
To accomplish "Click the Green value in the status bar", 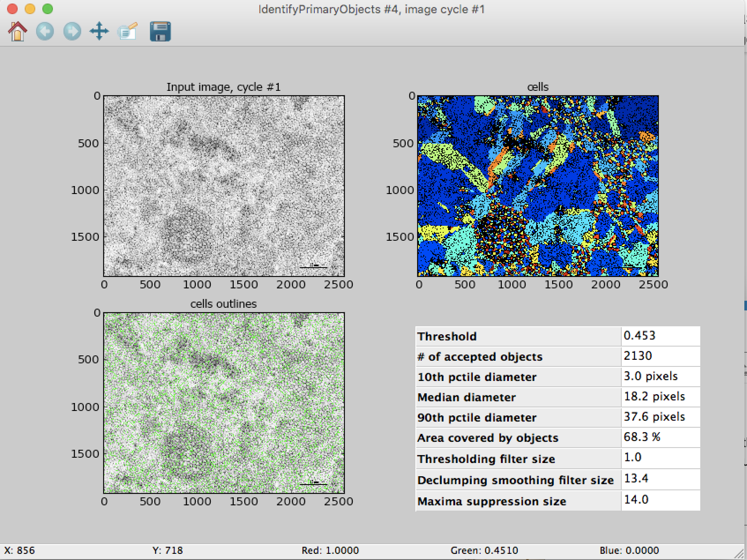I will tap(484, 550).
